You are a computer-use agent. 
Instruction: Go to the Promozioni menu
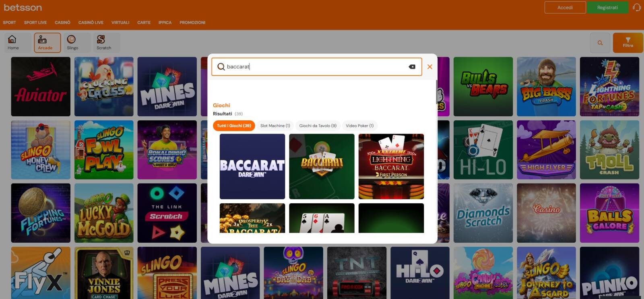point(192,23)
